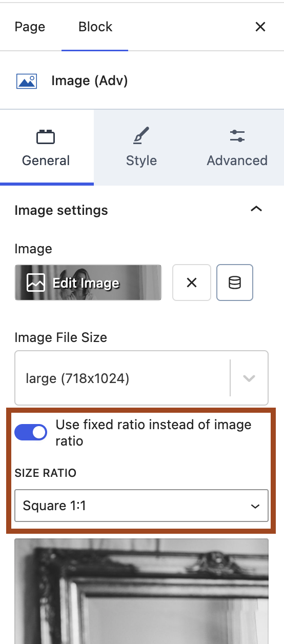Remove the selected image with X button

click(x=192, y=283)
